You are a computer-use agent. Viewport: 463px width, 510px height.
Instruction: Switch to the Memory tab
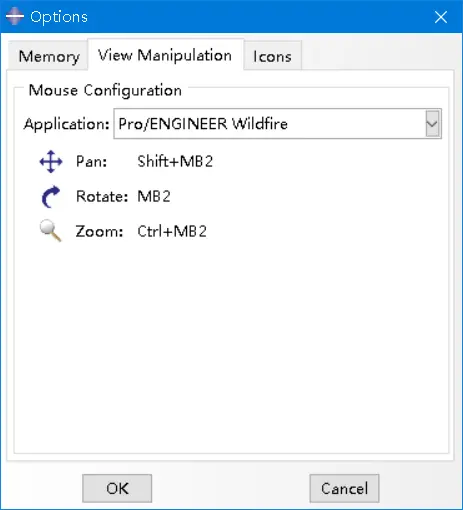tap(49, 56)
